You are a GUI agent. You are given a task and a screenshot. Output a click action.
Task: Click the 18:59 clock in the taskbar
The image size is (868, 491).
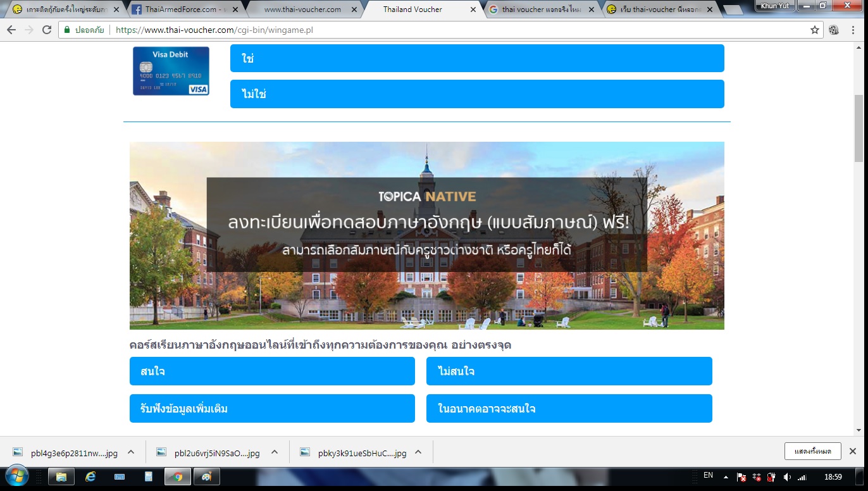(x=834, y=477)
